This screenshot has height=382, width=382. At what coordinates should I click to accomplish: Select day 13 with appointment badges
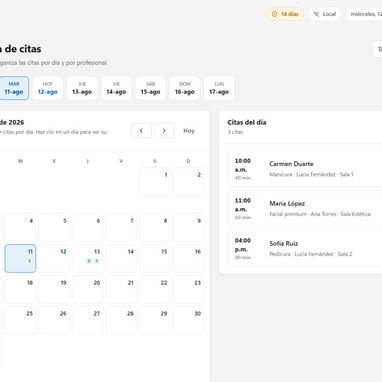point(88,258)
